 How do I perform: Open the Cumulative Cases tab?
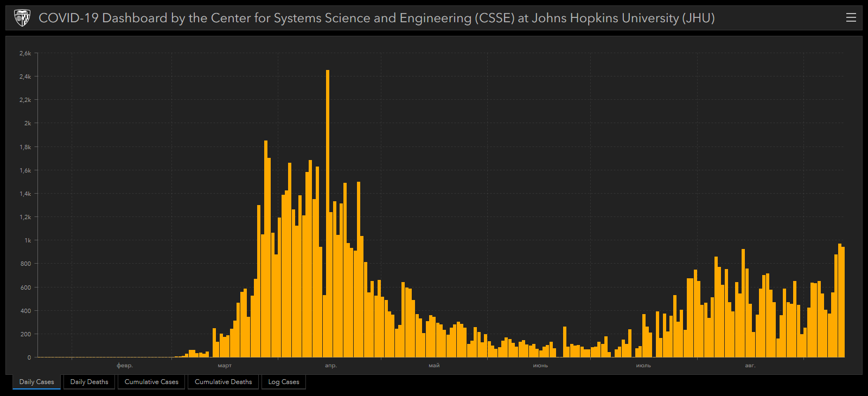(x=151, y=382)
